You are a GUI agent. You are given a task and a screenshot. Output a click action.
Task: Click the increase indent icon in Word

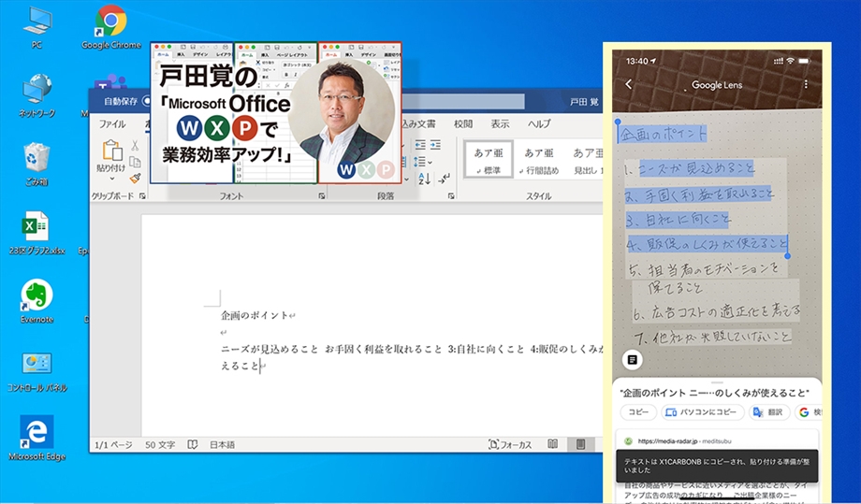(435, 145)
